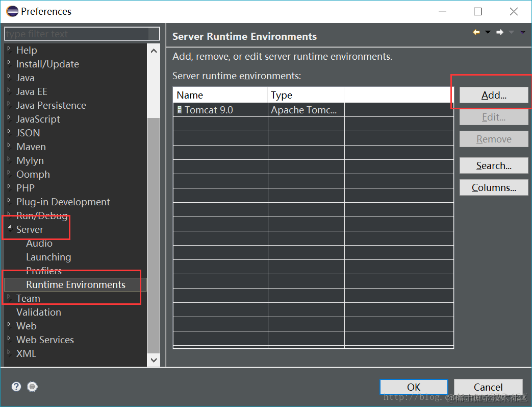Expand the Java EE tree node
Viewport: 532px width, 407px height.
coord(9,90)
